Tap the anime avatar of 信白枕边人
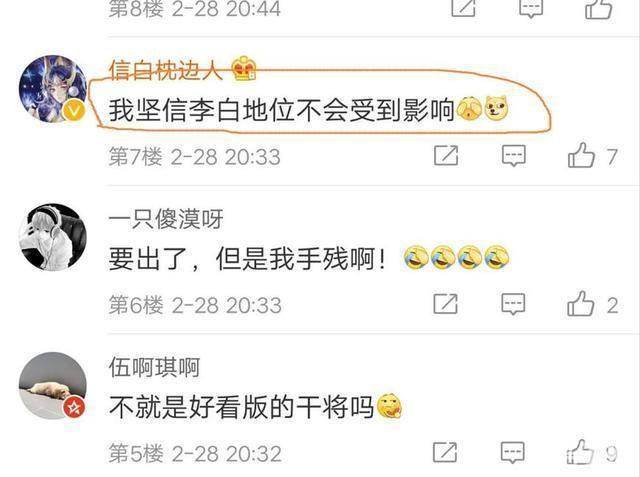 point(53,89)
